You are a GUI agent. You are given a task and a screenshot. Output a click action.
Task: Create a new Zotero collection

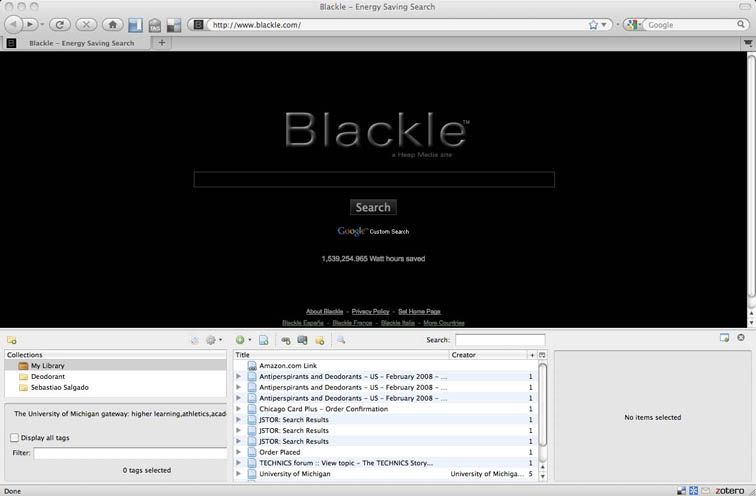pyautogui.click(x=12, y=340)
